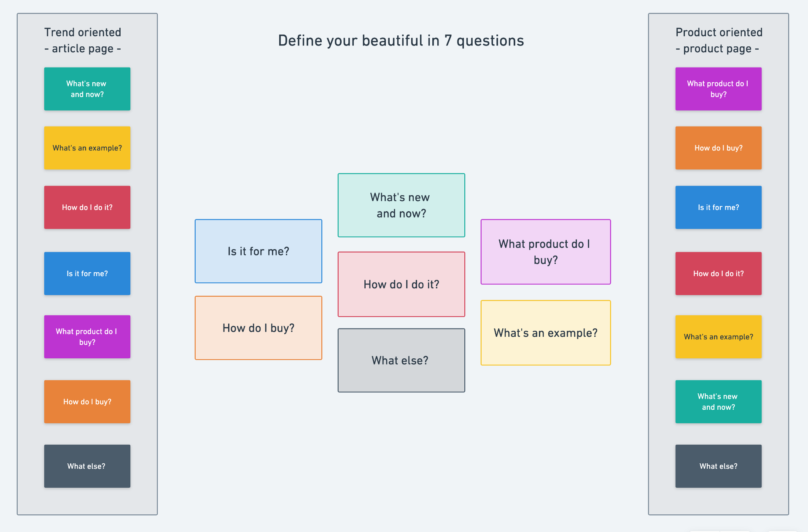Click the yellow "What's an example?" card in the left panel
The image size is (808, 532).
point(87,148)
